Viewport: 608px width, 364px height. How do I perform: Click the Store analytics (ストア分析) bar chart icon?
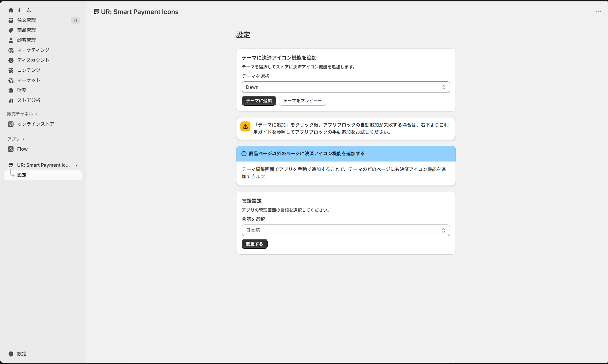coord(11,101)
